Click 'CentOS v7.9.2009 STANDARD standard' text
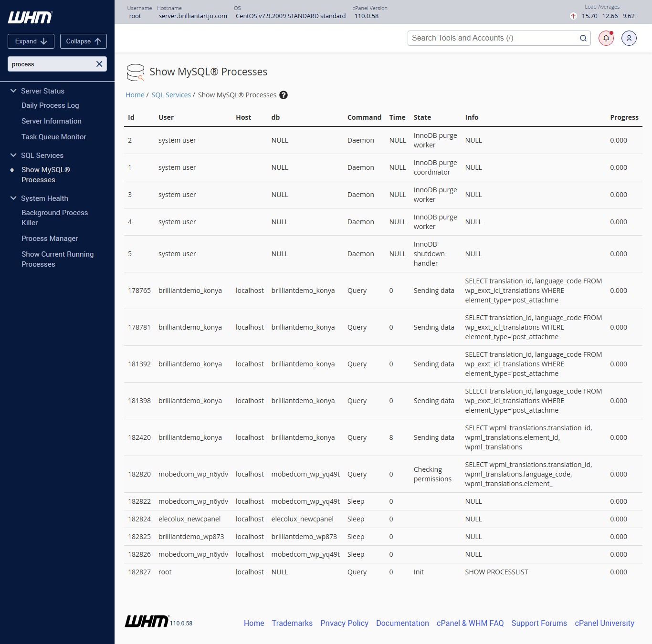Viewport: 652px width, 644px height. pyautogui.click(x=291, y=16)
